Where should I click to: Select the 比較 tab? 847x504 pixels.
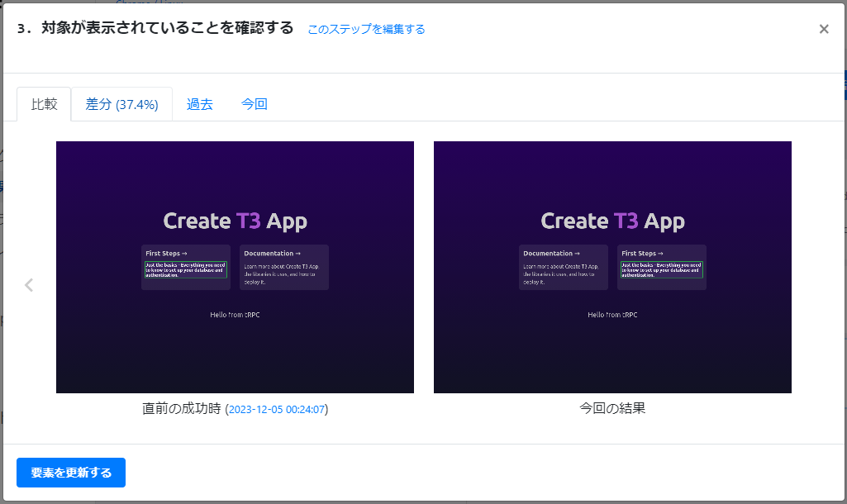click(x=44, y=104)
